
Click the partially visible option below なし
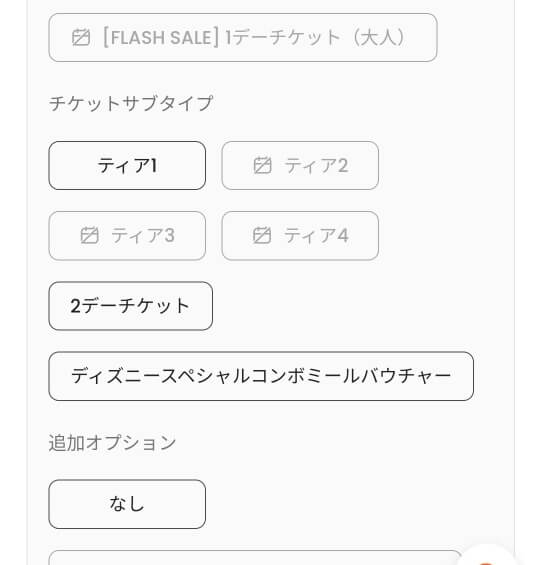pos(255,558)
